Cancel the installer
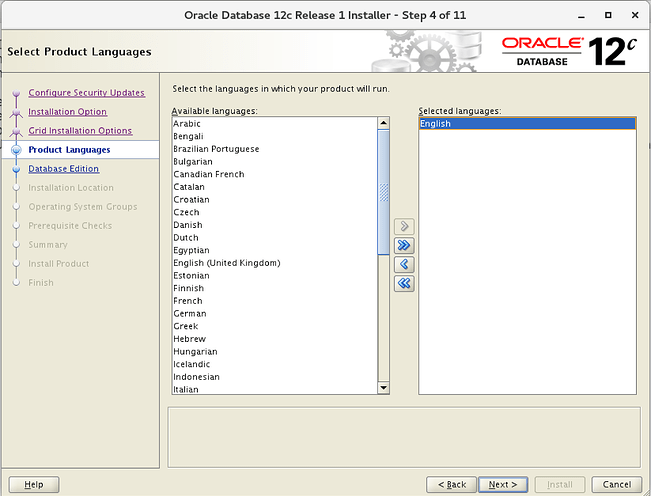 point(617,484)
